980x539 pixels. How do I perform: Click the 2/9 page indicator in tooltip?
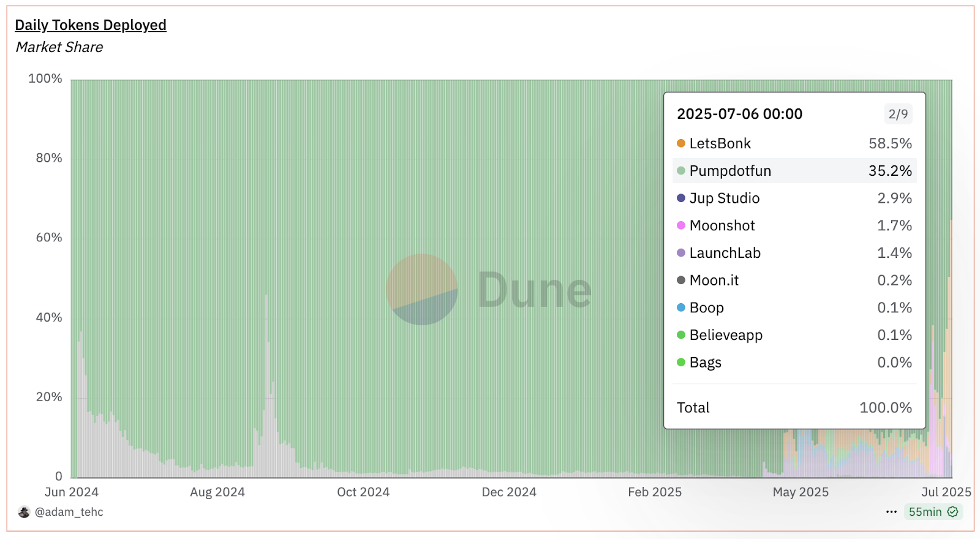(x=898, y=114)
